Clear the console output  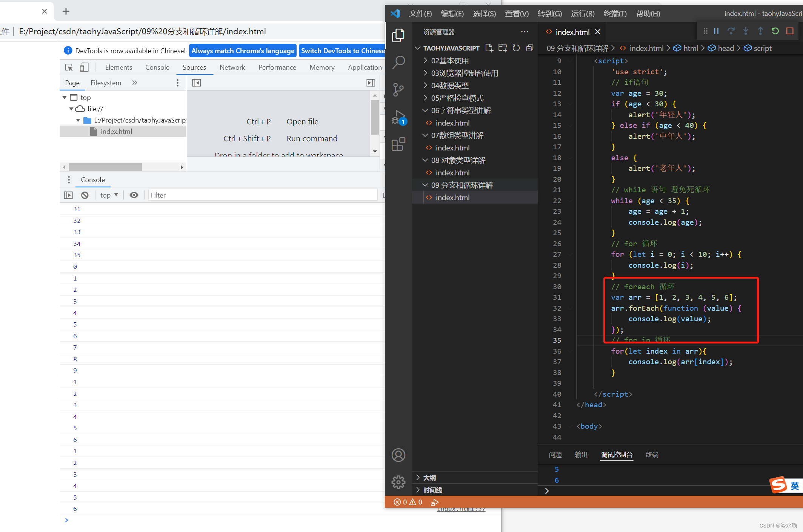[85, 195]
